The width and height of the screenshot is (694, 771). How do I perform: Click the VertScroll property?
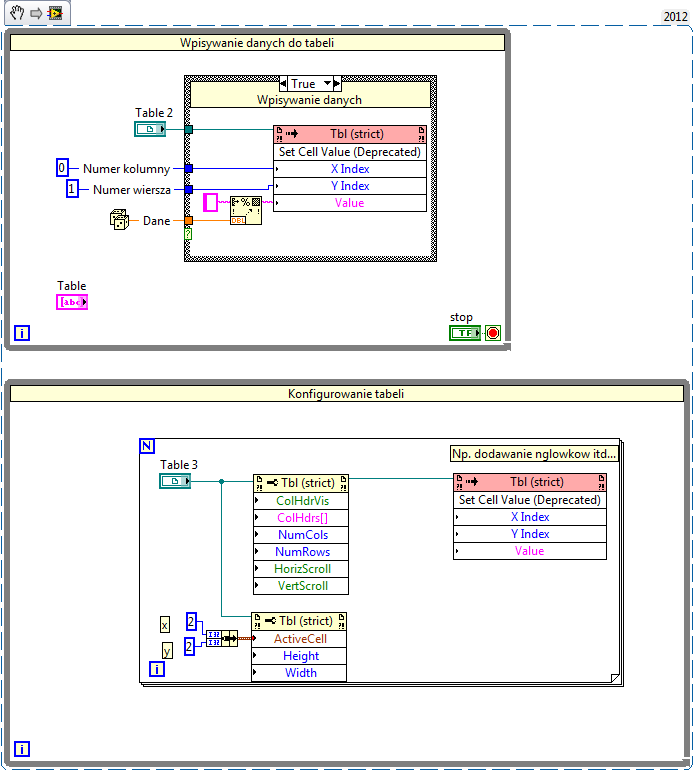click(301, 586)
